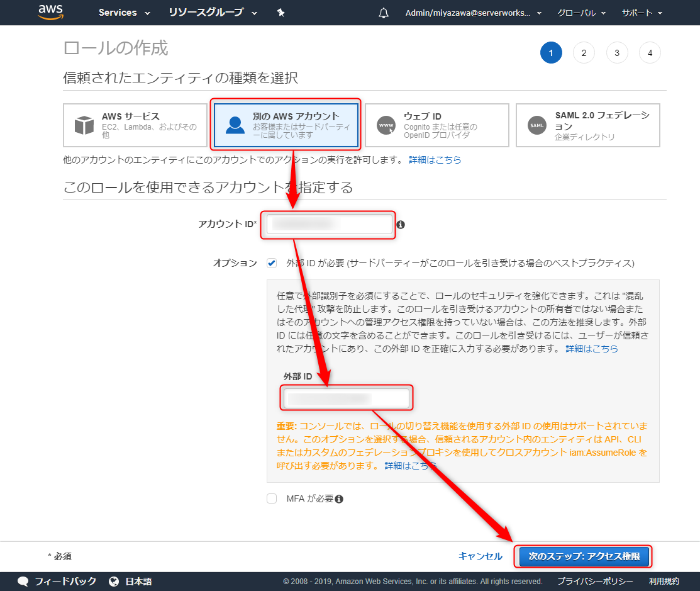700x591 pixels.
Task: Click the globe icon for 日本語 language
Action: pos(114,581)
